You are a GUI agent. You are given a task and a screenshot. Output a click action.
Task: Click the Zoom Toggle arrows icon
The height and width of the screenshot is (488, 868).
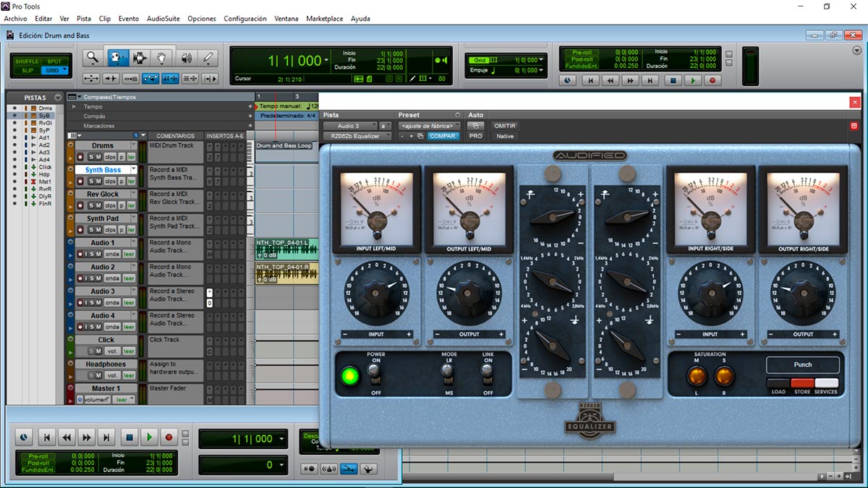pyautogui.click(x=92, y=78)
